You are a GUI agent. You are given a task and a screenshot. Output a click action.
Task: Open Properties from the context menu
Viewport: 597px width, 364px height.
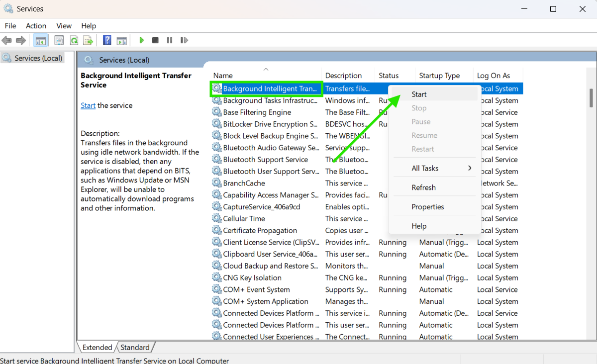(x=435, y=207)
